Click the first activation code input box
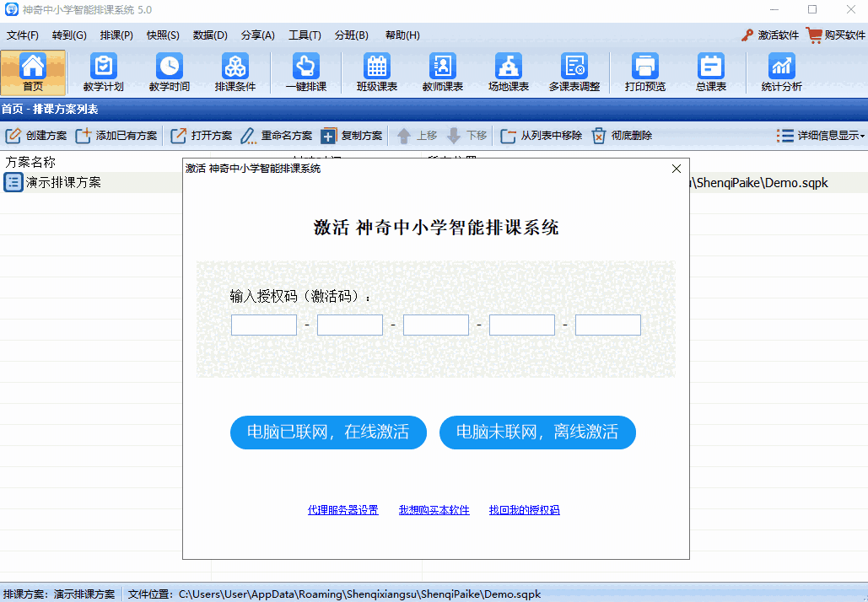The height and width of the screenshot is (602, 868). [x=263, y=325]
